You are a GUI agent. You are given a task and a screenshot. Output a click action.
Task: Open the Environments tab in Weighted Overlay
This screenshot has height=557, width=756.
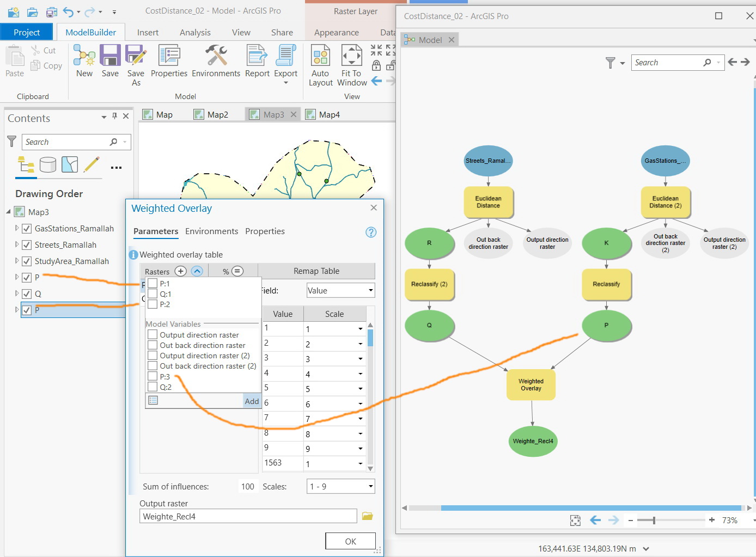pos(211,231)
